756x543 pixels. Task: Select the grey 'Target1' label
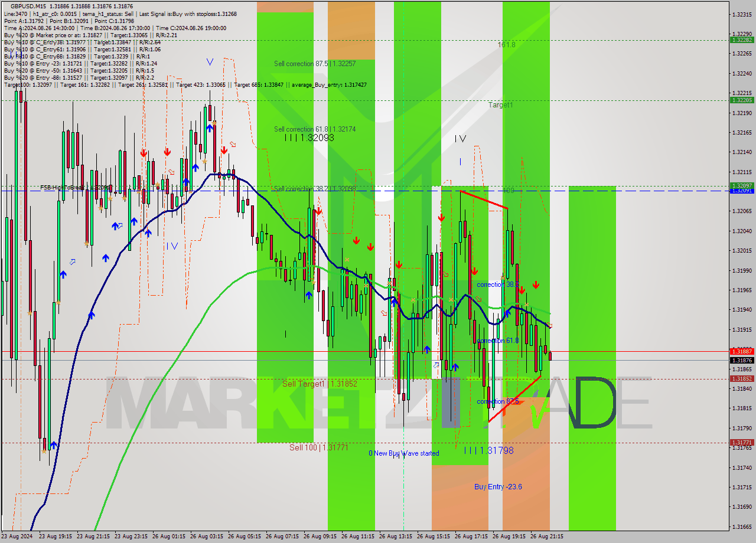501,104
